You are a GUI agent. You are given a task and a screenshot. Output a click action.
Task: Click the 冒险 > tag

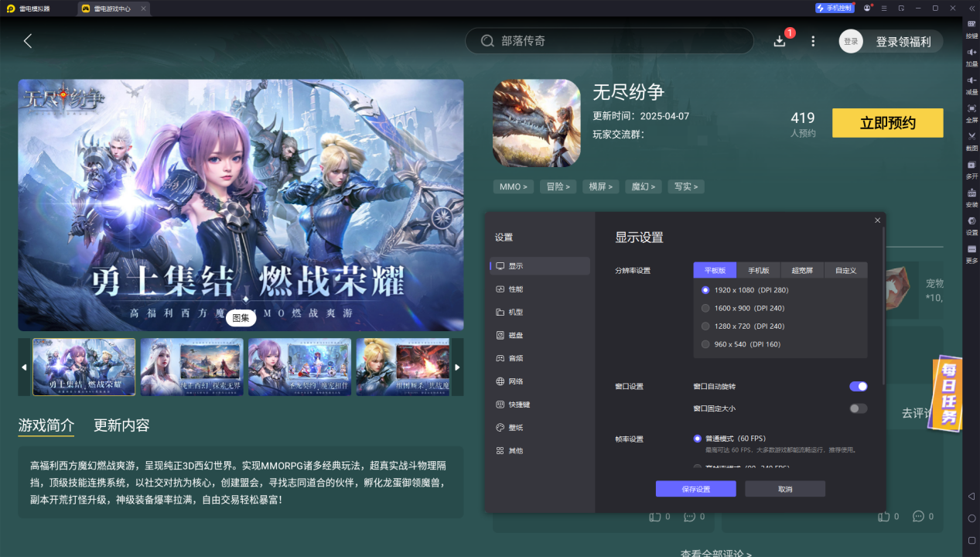point(558,186)
